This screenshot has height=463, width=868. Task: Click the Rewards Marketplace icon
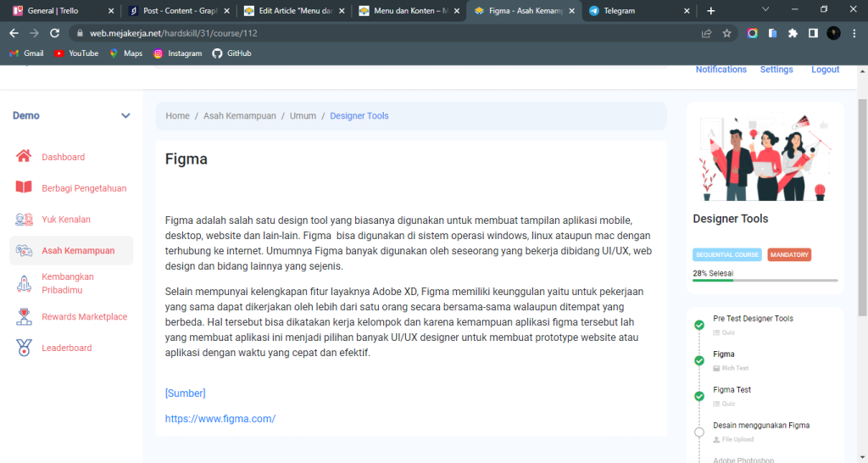(24, 316)
